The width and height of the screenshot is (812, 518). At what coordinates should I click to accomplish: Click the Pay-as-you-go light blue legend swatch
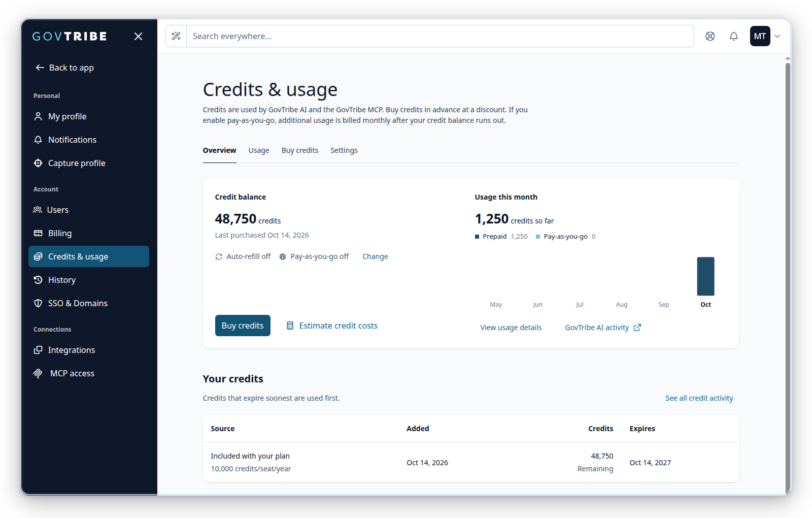538,237
